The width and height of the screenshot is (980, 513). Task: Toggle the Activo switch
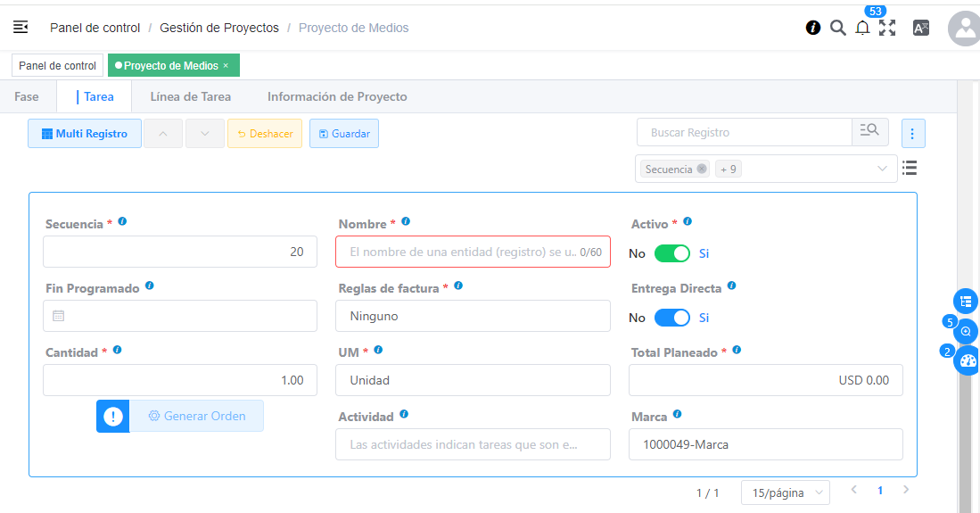pos(672,253)
